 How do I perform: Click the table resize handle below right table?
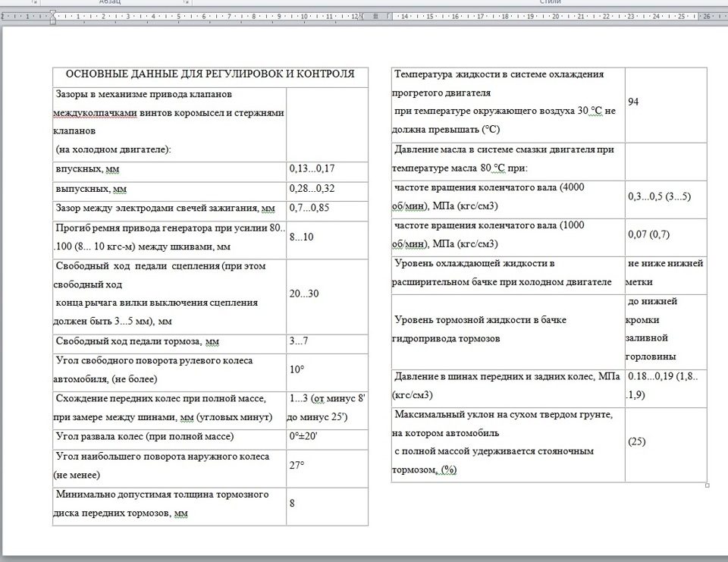point(707,485)
